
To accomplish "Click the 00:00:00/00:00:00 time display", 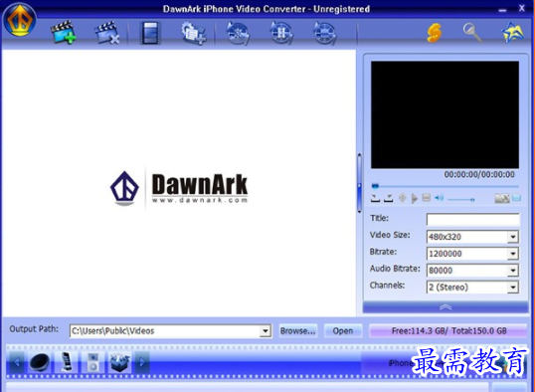I will (479, 174).
